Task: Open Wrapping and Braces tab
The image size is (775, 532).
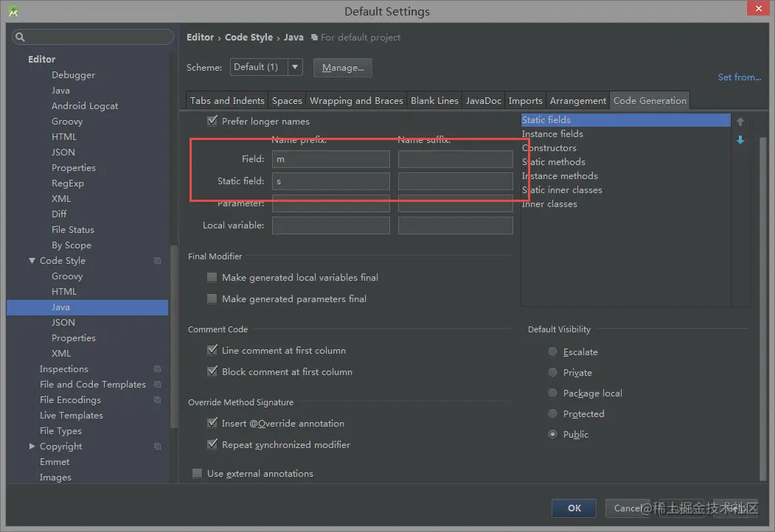Action: click(x=356, y=100)
